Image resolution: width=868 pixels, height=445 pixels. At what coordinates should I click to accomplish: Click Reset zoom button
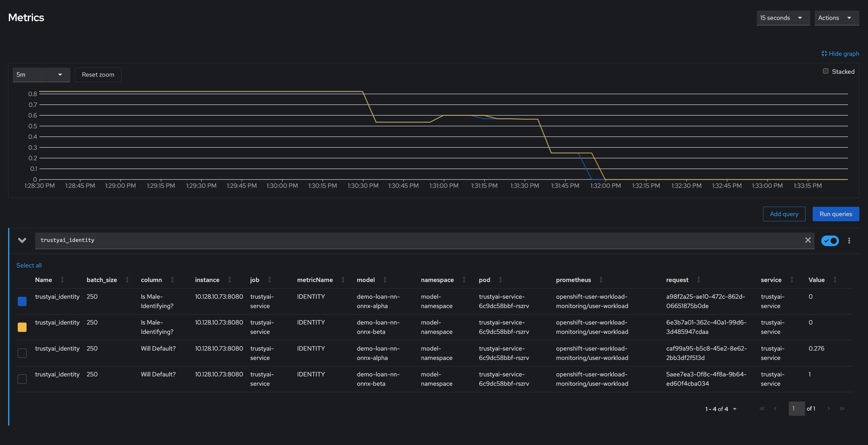pyautogui.click(x=98, y=74)
